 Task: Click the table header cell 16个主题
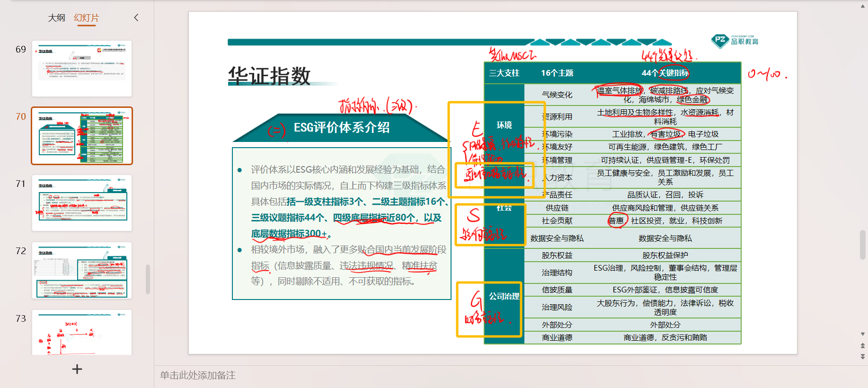pyautogui.click(x=557, y=73)
